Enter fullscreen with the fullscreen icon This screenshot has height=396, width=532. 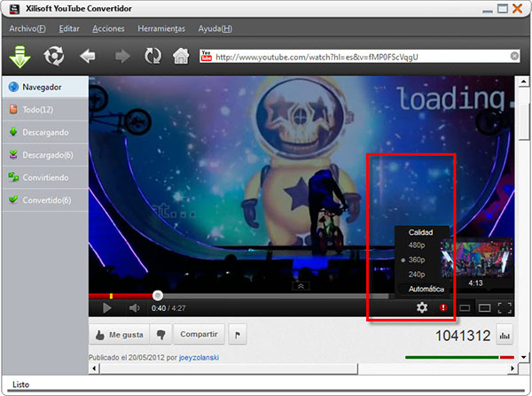point(505,307)
